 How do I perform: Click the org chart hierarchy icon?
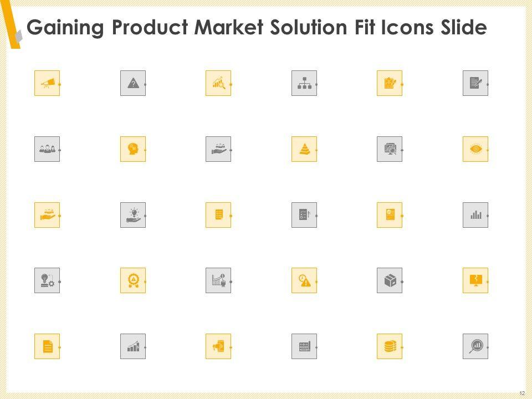(304, 83)
